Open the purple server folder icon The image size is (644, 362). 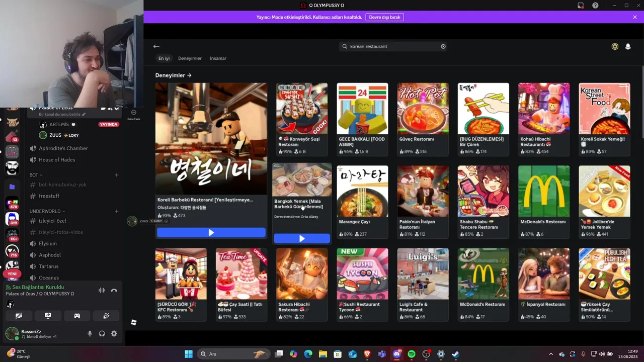(x=12, y=187)
